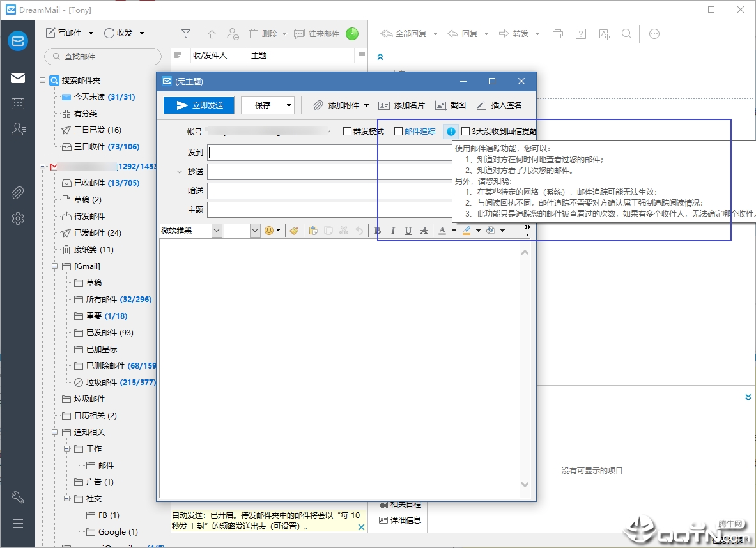The image size is (756, 548).
Task: Apply the highlight color swatch
Action: point(467,231)
